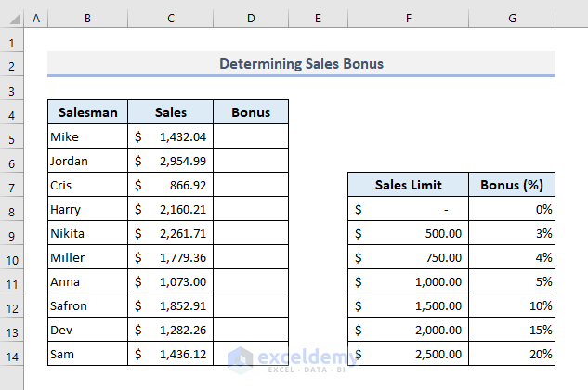The width and height of the screenshot is (588, 390).
Task: Select the row 7 header
Action: point(12,186)
